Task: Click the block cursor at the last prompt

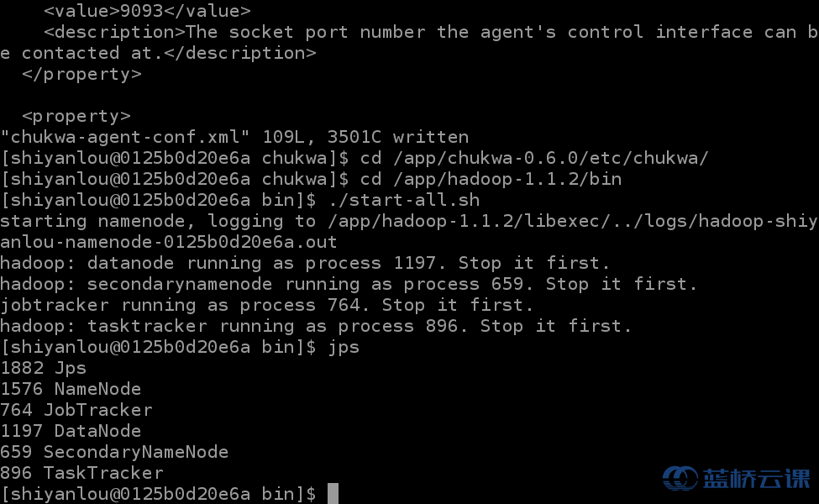Action: [x=333, y=494]
